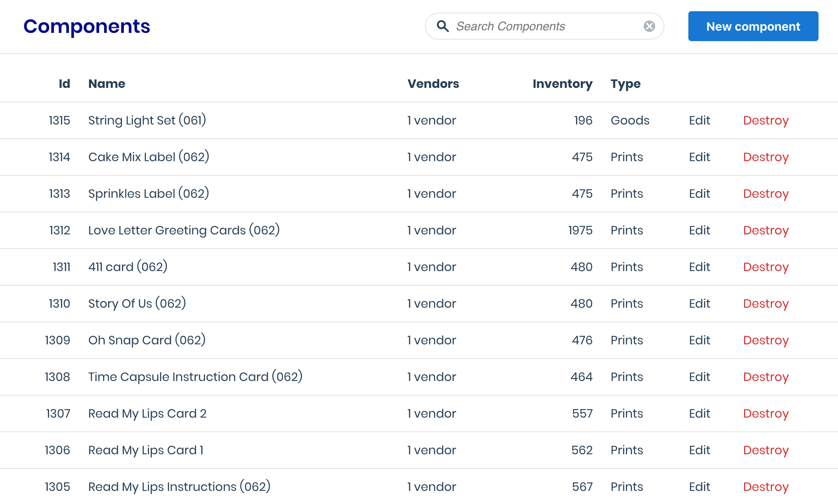Screen dimensions: 838x504
Task: Click the search magnifier icon
Action: tap(443, 26)
